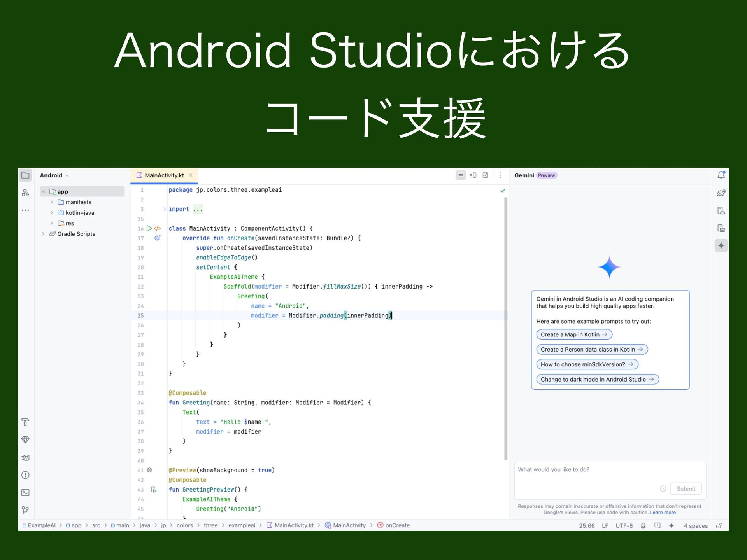Click the Gemini status bar sparkle icon
The width and height of the screenshot is (747, 560).
672,526
